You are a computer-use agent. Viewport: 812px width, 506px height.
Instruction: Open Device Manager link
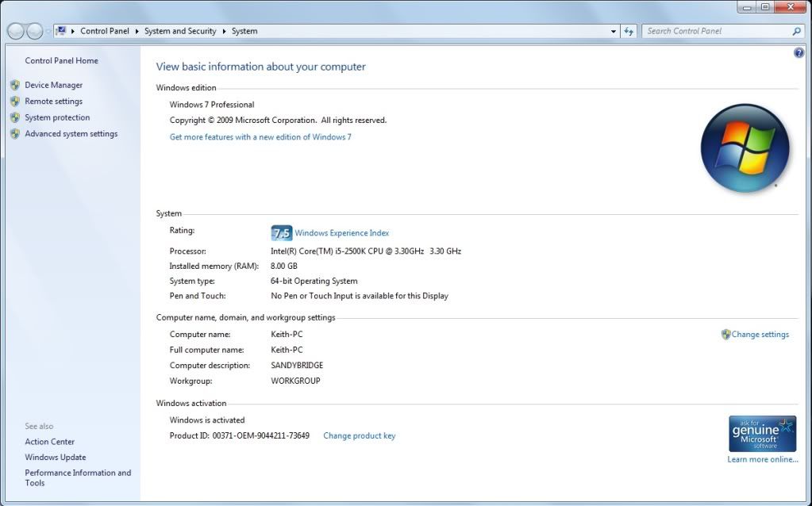tap(54, 85)
